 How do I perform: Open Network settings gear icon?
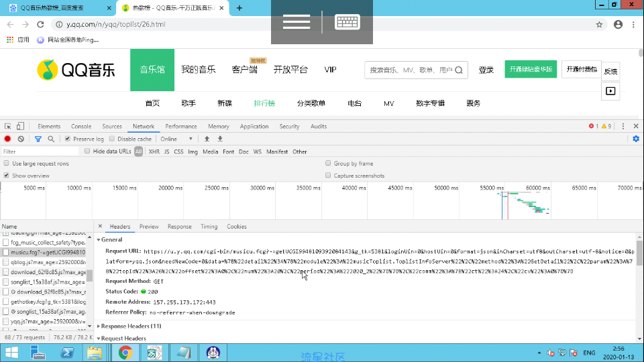point(636,139)
